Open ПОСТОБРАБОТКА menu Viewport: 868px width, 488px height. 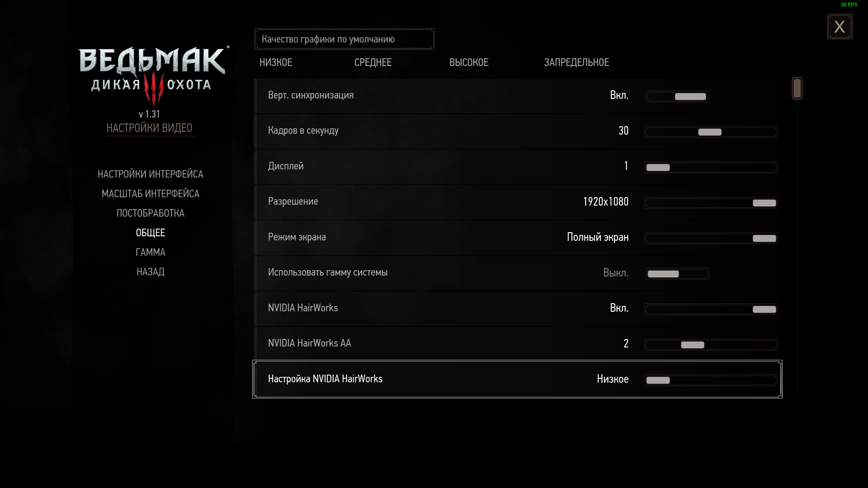[151, 213]
